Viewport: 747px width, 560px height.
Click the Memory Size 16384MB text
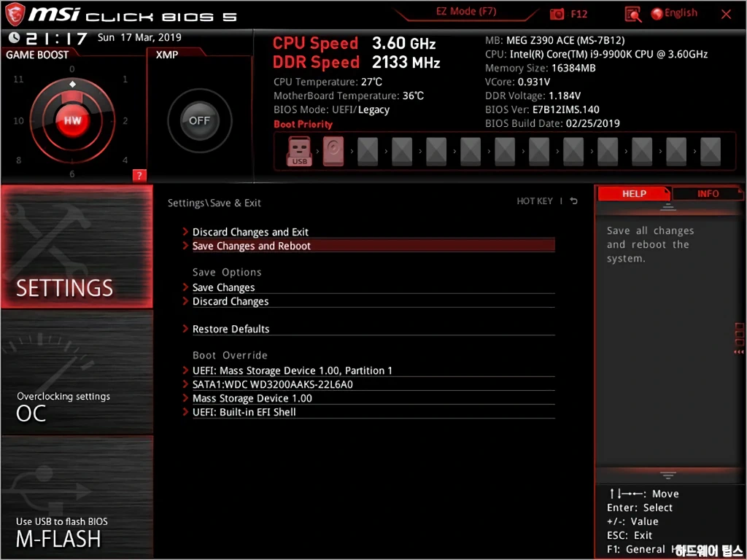click(x=541, y=68)
